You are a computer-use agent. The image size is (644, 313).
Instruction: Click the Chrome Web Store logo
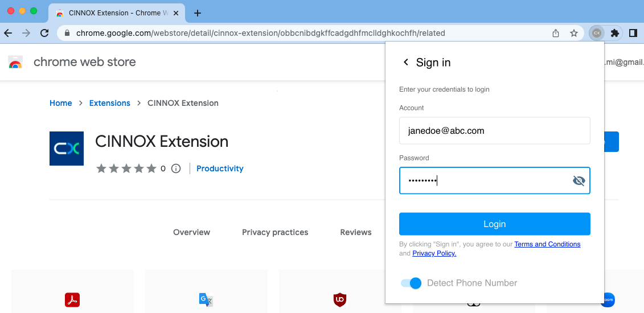click(x=15, y=62)
